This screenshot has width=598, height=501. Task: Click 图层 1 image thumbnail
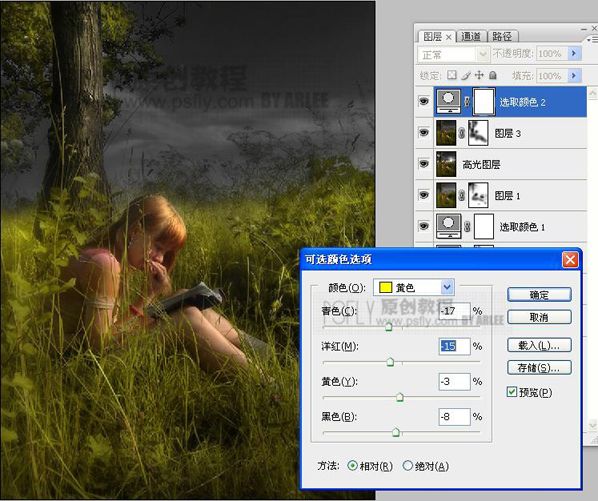446,195
